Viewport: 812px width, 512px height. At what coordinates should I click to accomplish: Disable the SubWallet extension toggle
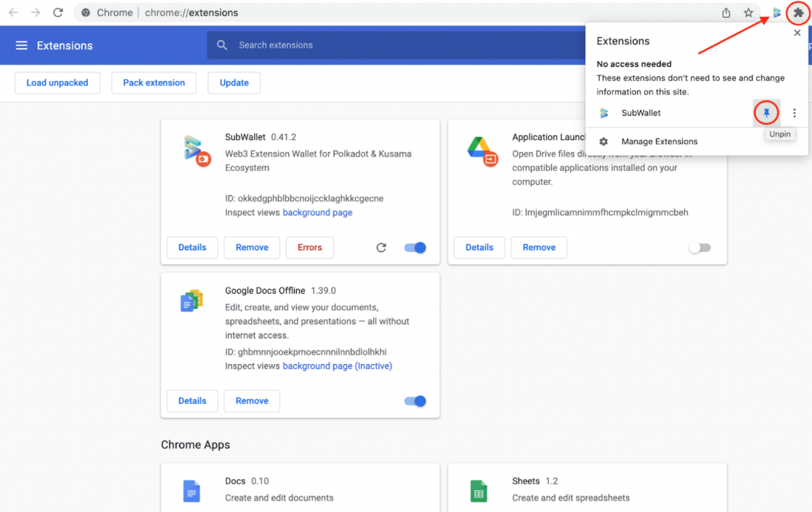(416, 247)
